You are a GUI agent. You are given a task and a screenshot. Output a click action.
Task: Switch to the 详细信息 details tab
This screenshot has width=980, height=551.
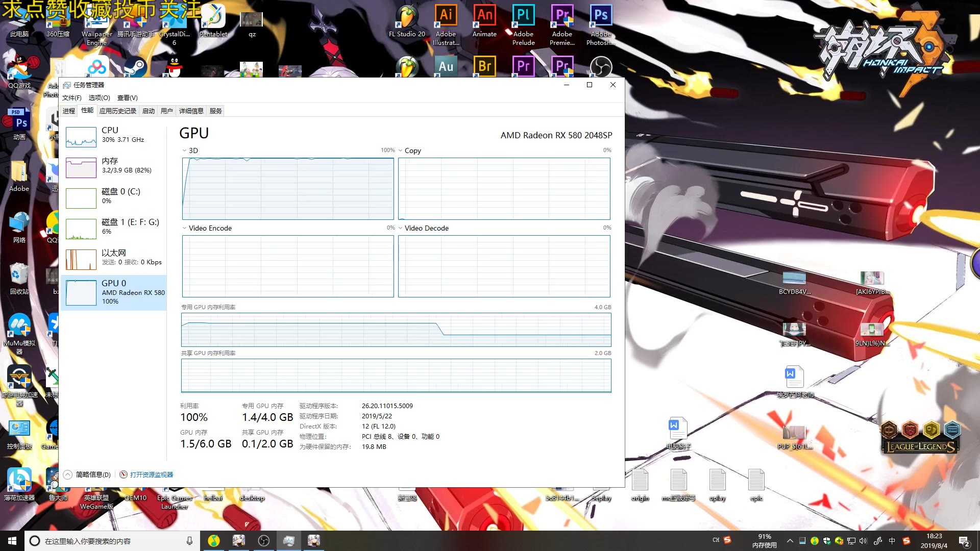click(191, 111)
